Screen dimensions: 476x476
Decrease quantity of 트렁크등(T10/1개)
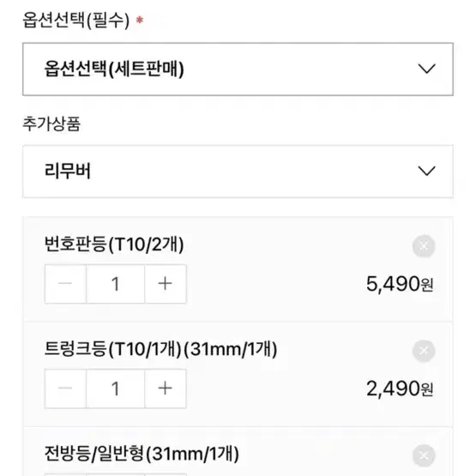tap(65, 389)
